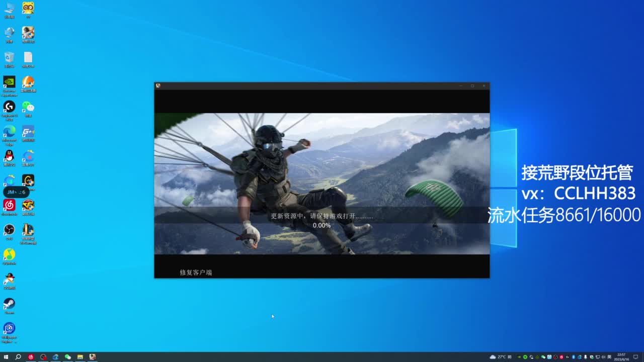
Task: Open the blue G+ desktop shortcut
Action: (28, 133)
